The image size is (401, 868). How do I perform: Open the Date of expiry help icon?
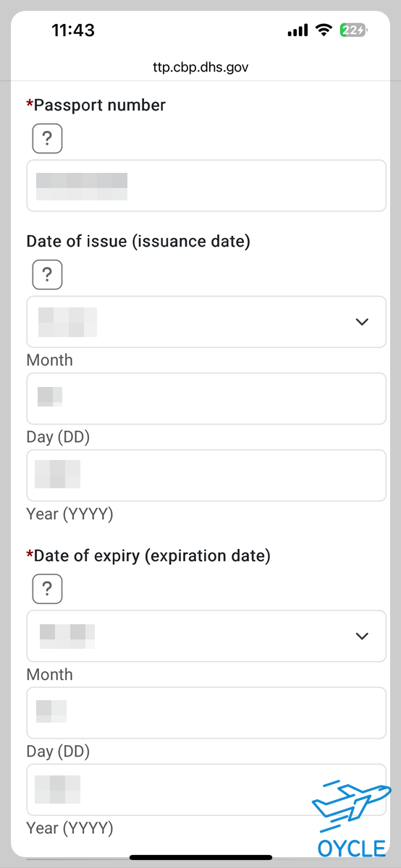pyautogui.click(x=47, y=589)
